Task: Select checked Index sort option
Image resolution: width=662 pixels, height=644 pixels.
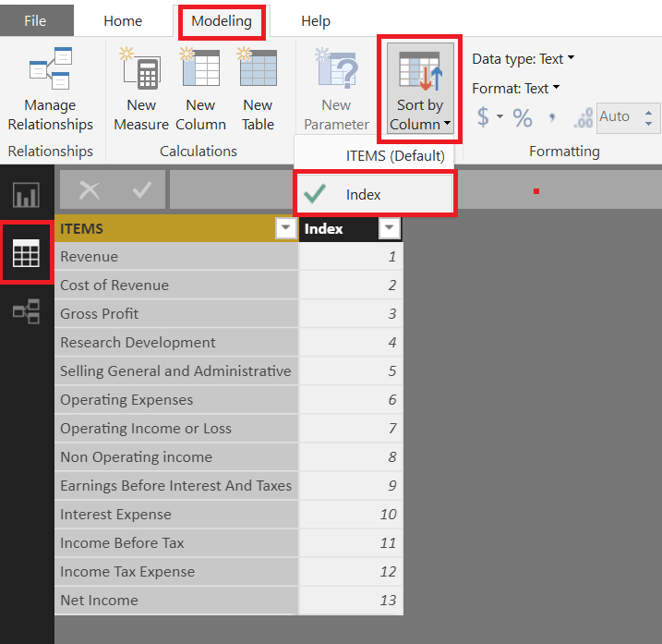Action: [375, 195]
